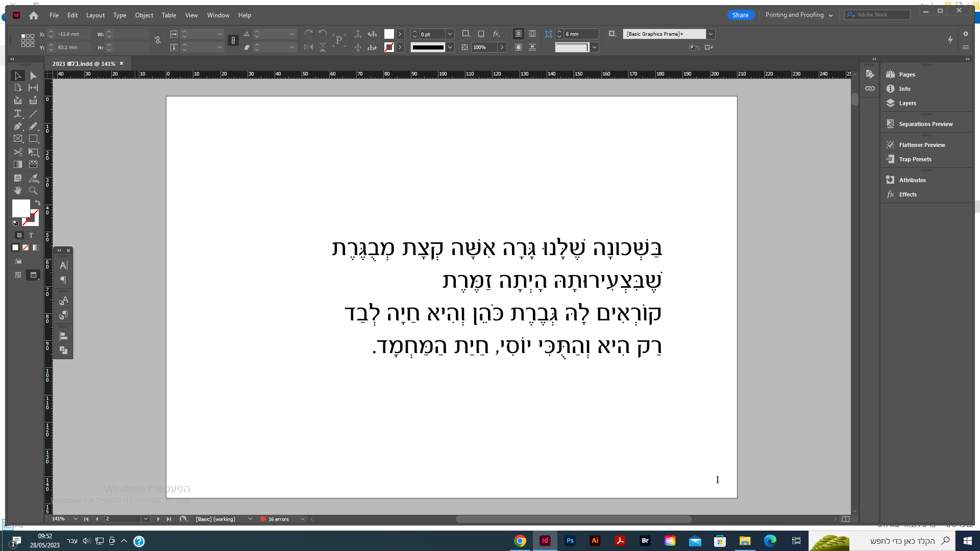Viewport: 980px width, 551px height.
Task: Expand the Basic Graphics Frame style dropdown
Action: pyautogui.click(x=710, y=34)
